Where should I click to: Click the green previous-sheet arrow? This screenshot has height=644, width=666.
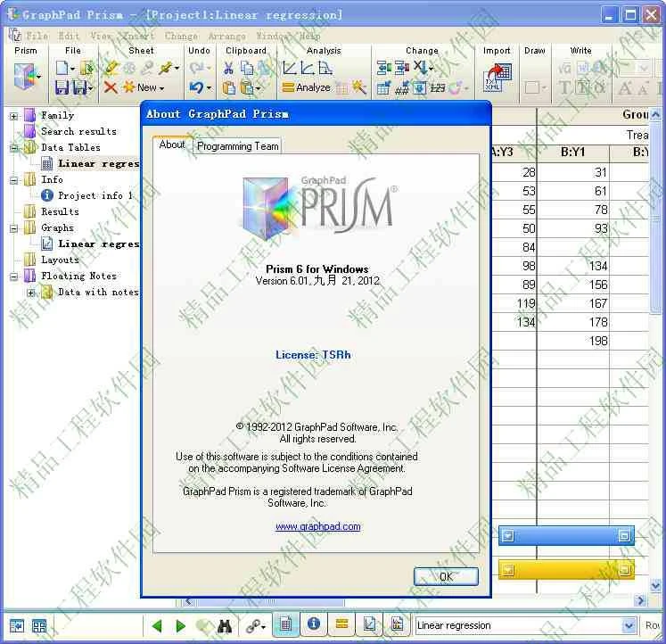point(157,625)
